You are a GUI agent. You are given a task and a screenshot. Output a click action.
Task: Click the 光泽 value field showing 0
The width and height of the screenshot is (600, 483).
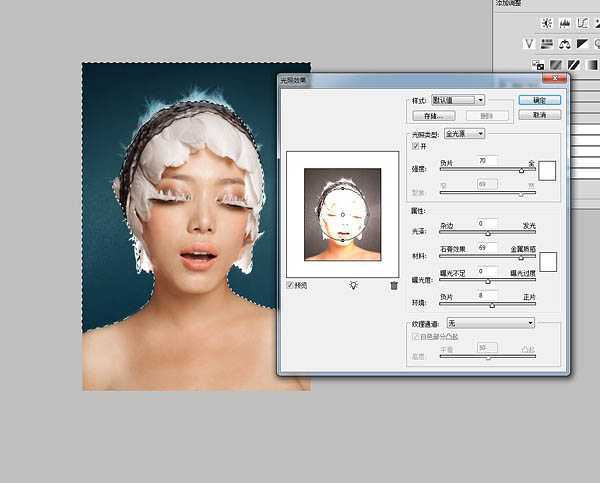tap(487, 223)
